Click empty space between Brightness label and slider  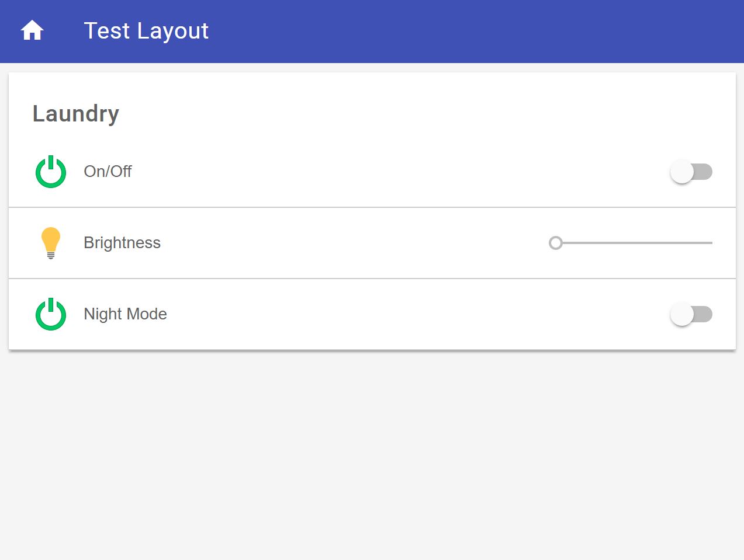351,243
